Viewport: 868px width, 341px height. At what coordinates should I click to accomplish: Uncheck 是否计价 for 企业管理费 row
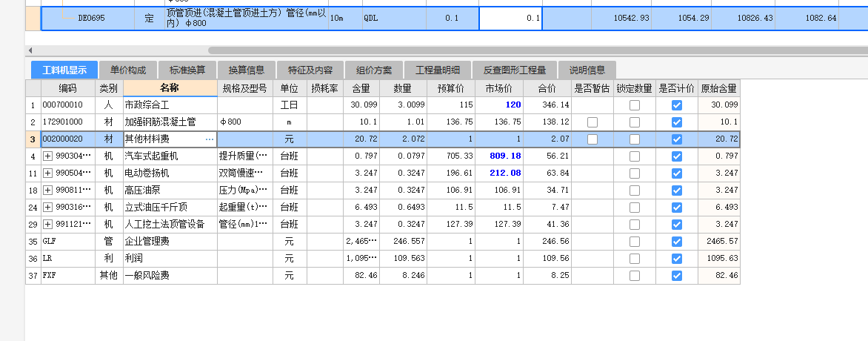676,242
